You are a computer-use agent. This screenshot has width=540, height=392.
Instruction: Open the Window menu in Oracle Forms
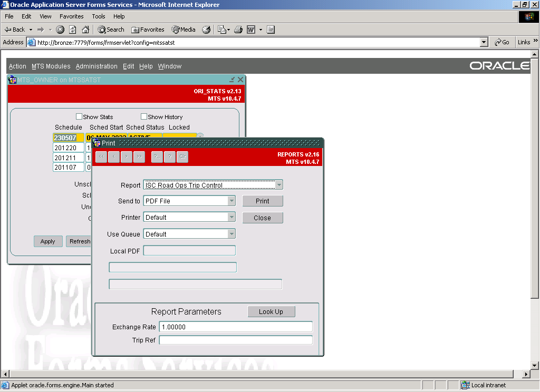(170, 66)
